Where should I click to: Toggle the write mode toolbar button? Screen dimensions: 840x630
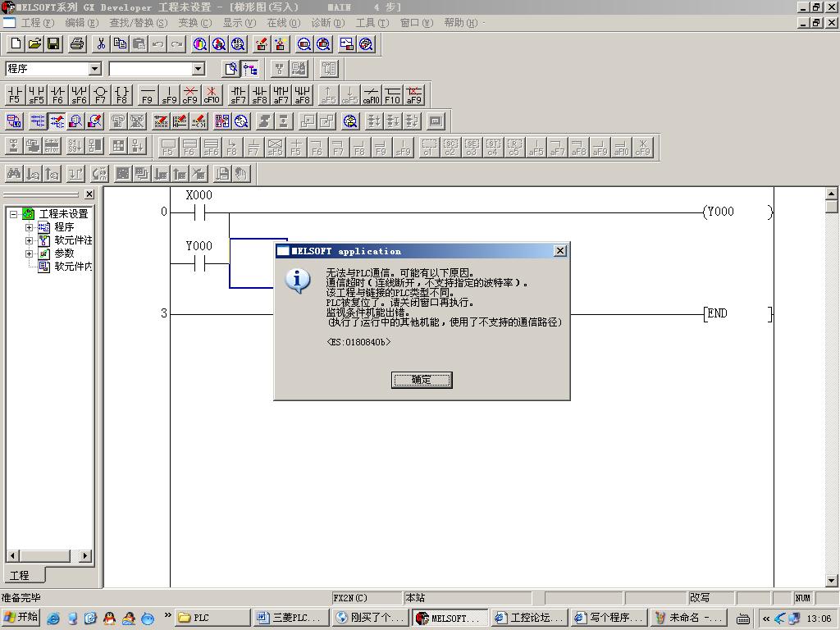[57, 121]
